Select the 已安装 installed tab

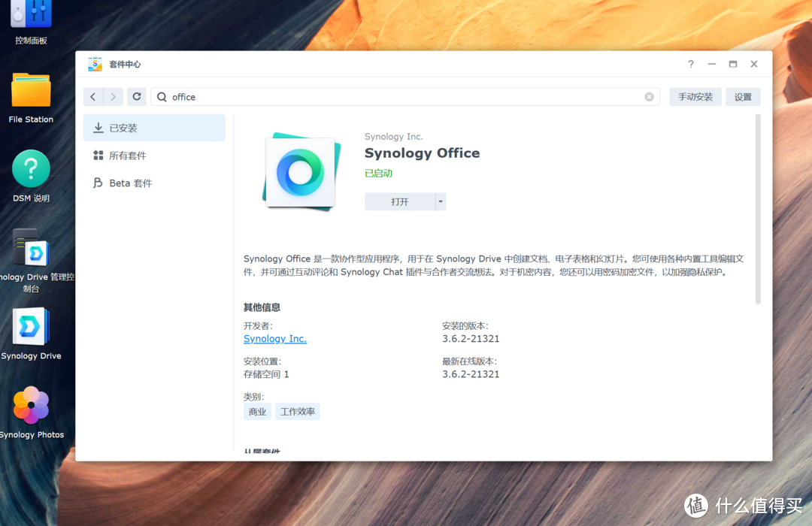point(154,128)
